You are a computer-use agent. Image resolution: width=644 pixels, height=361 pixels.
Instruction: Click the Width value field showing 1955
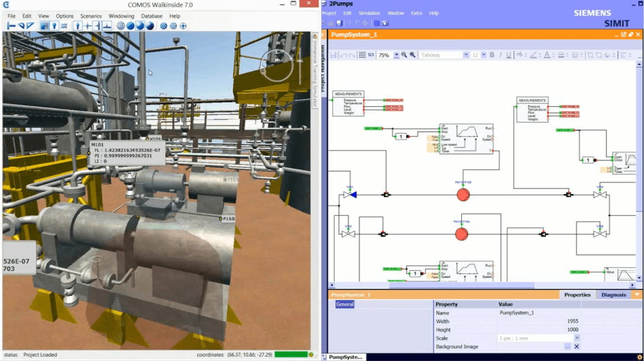coord(539,321)
